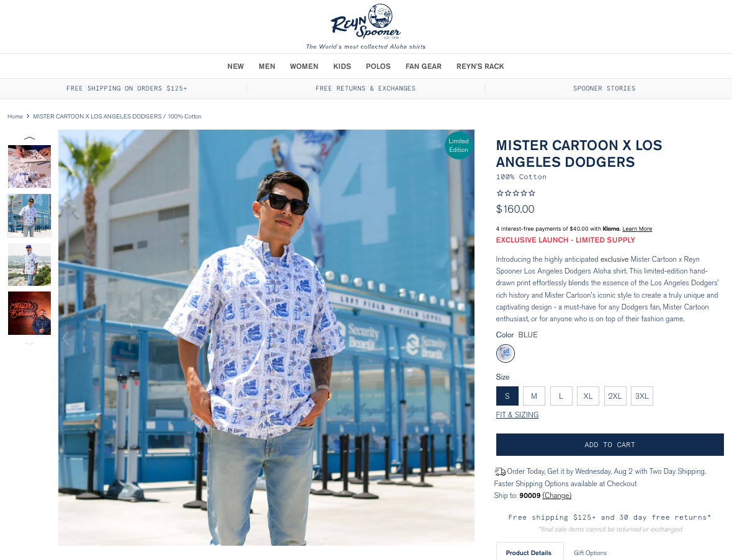Screen dimensions: 732x560
Task: Open the FIT & SIZING link
Action: (517, 414)
